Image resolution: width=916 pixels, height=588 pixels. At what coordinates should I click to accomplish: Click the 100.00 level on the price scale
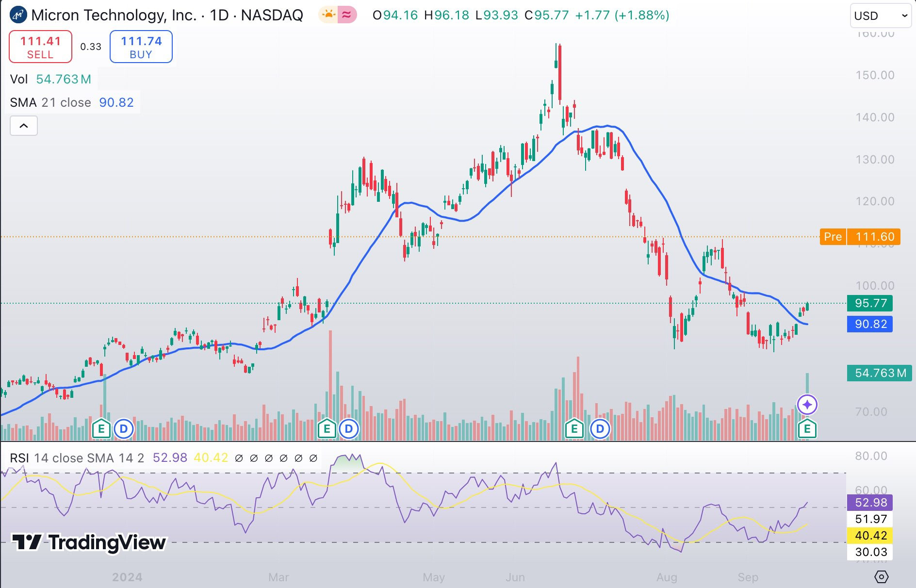[875, 286]
